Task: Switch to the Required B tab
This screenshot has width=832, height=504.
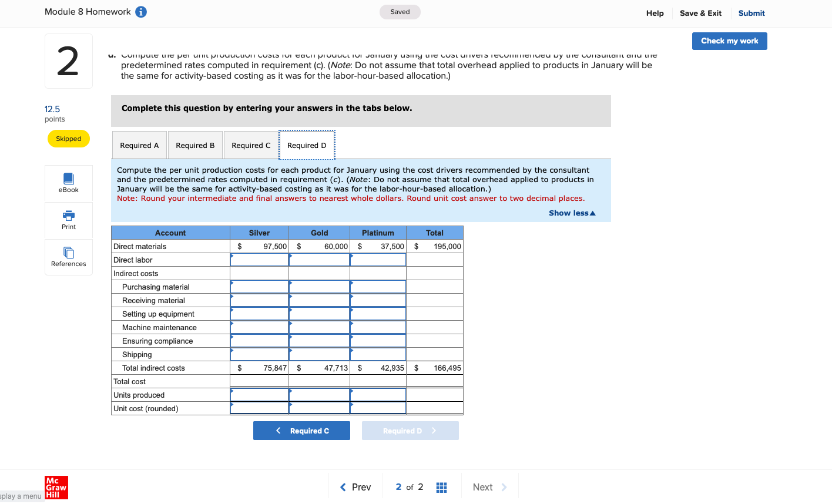Action: 195,145
